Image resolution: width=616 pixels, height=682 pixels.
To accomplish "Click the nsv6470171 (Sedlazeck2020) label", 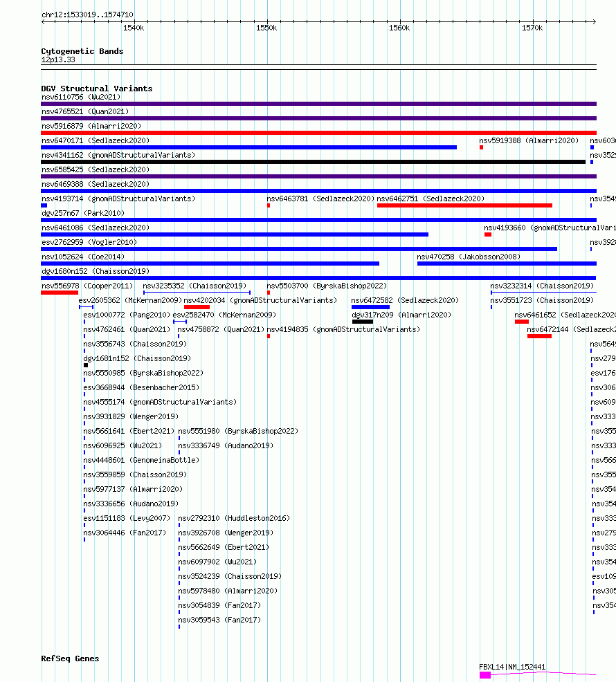I will pos(96,140).
